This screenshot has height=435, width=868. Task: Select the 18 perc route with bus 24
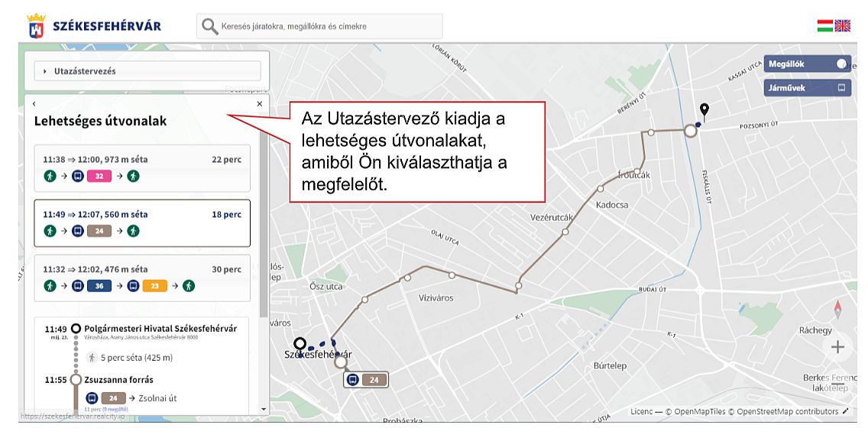coord(142,222)
